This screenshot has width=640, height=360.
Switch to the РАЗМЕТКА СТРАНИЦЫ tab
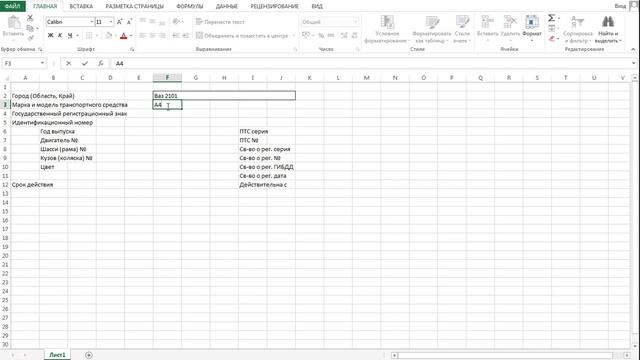135,6
